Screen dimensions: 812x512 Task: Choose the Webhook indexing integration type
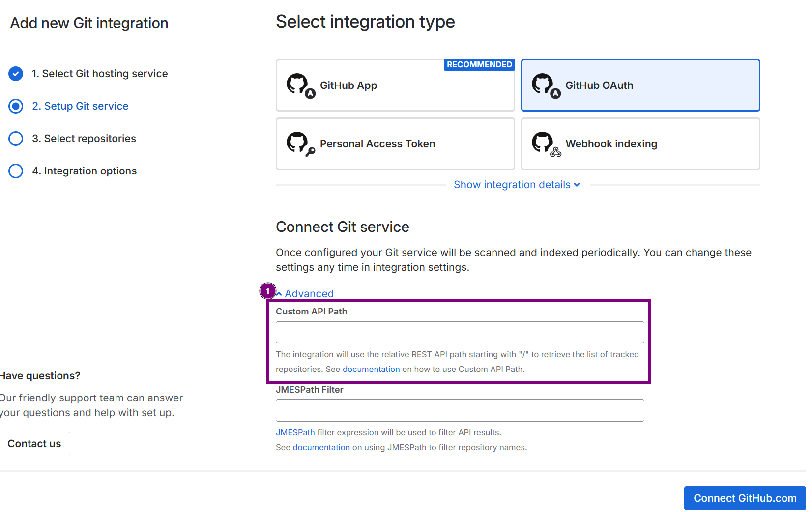click(x=640, y=144)
